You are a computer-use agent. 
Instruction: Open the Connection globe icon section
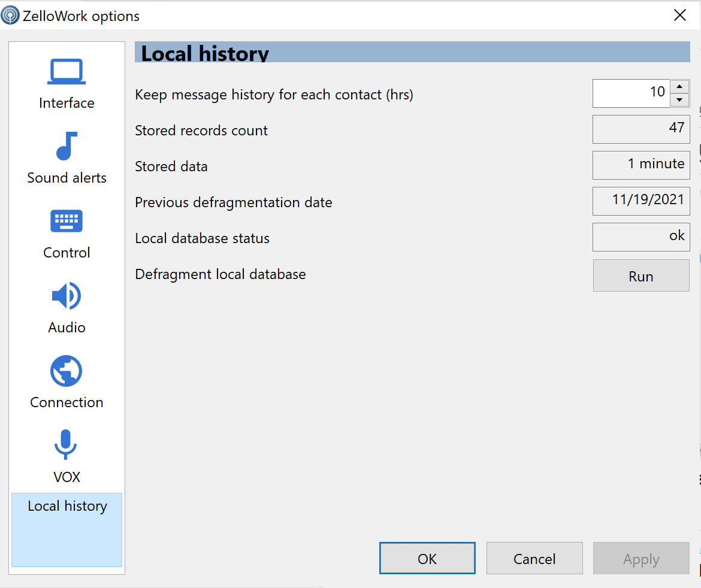[x=66, y=371]
